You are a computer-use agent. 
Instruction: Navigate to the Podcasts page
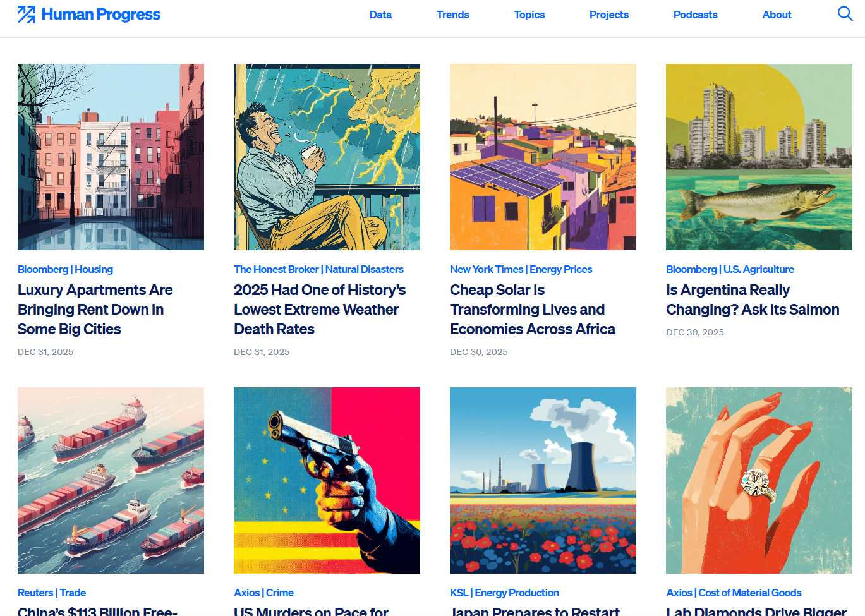click(x=695, y=15)
